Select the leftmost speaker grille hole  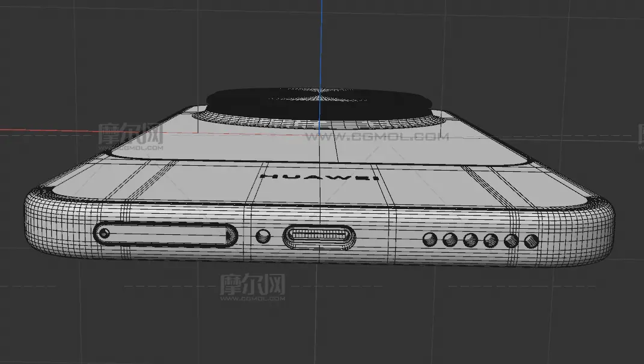tap(430, 239)
